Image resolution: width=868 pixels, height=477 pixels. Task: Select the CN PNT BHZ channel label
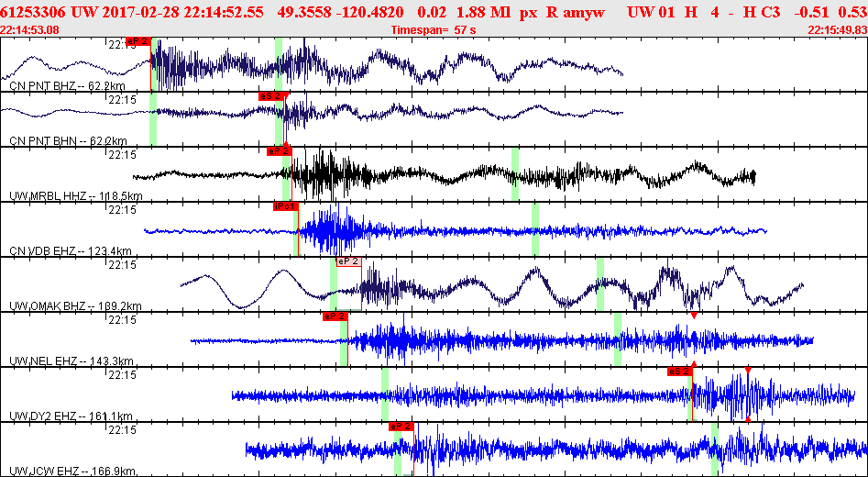coord(68,86)
